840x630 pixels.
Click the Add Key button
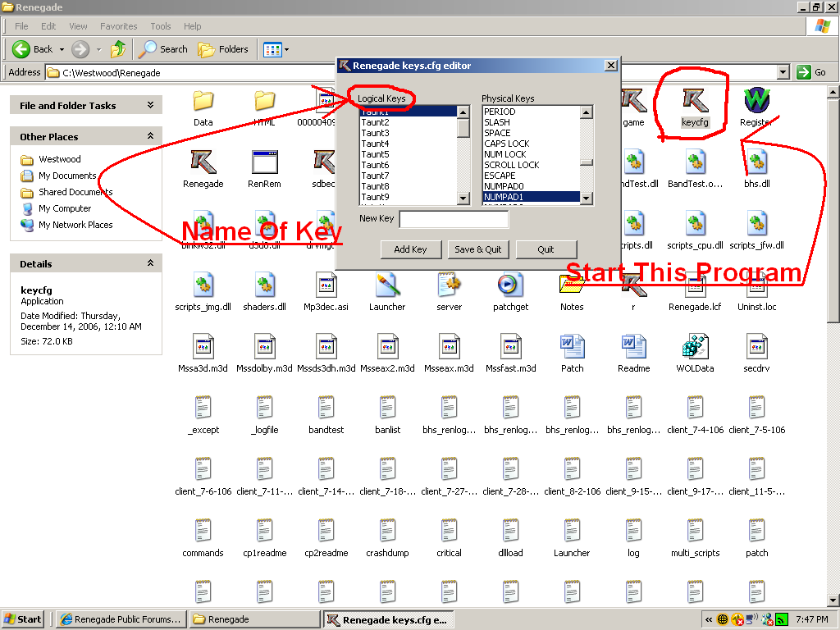coord(410,249)
